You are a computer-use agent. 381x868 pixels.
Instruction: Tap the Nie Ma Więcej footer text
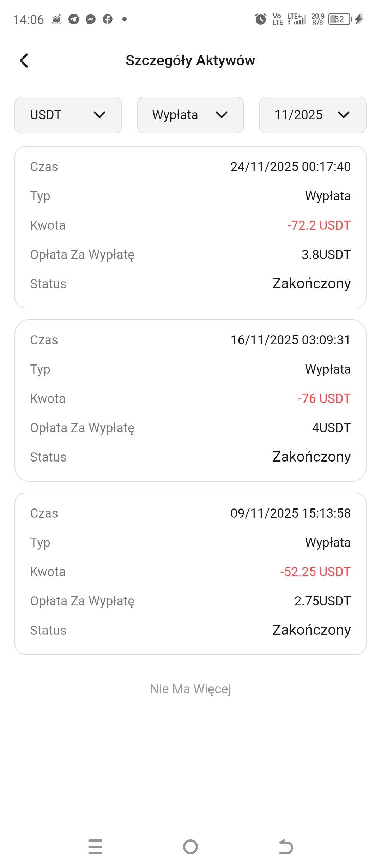tap(190, 689)
